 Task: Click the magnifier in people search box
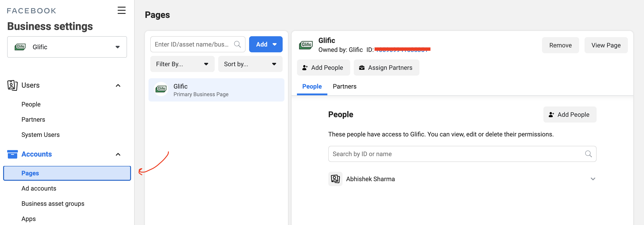click(588, 154)
